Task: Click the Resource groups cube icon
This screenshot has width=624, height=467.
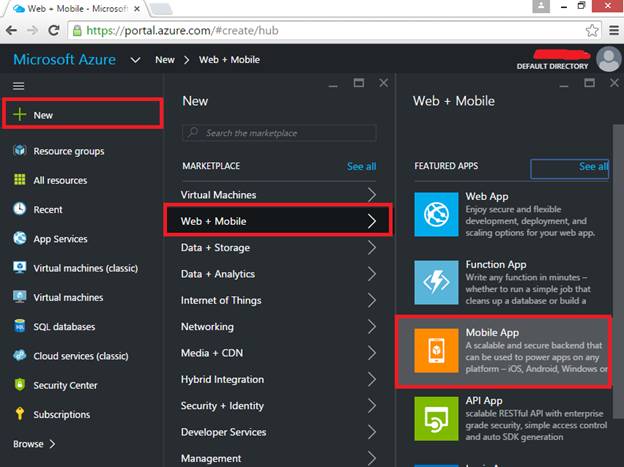Action: pos(20,150)
